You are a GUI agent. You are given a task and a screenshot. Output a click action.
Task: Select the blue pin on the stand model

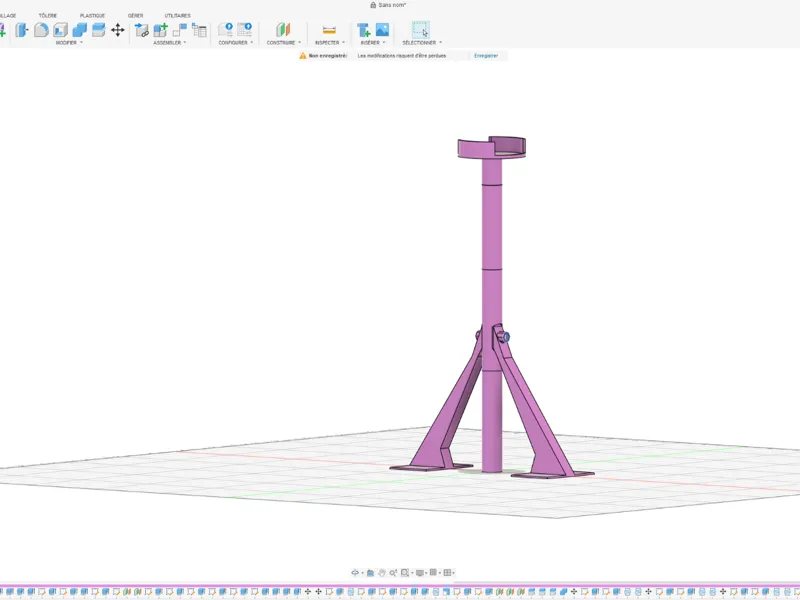pos(504,337)
